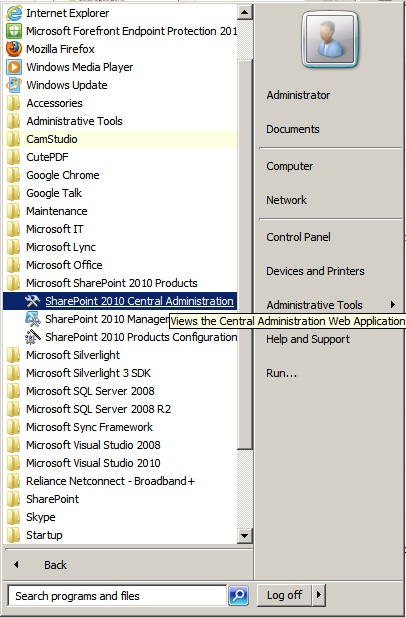The width and height of the screenshot is (406, 618).
Task: Open the Accessories folder icon
Action: coord(14,103)
